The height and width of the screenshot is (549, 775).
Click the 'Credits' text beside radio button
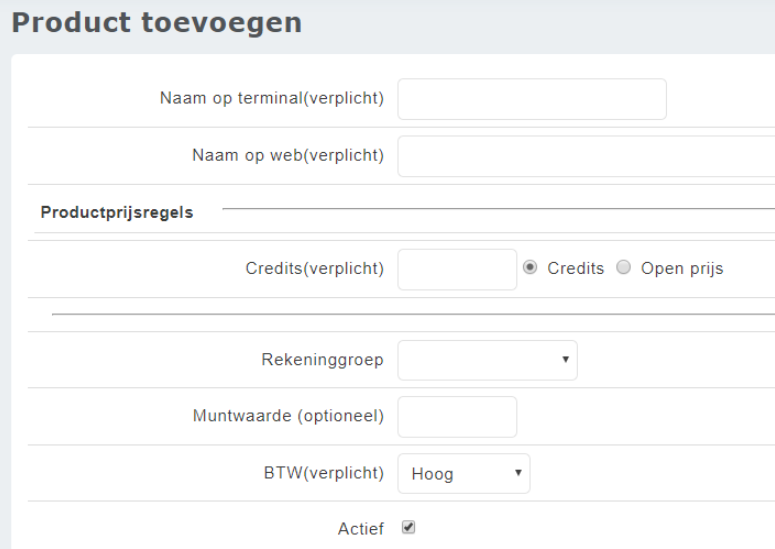point(575,269)
